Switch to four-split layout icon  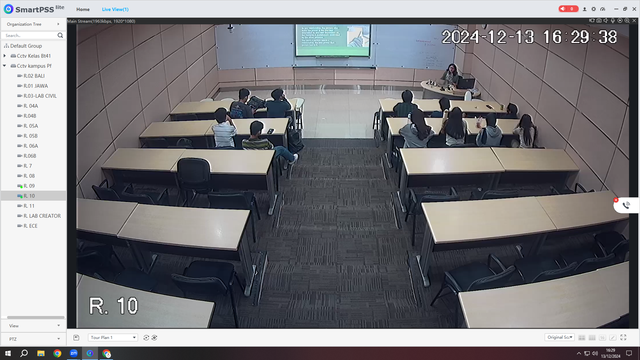point(582,338)
